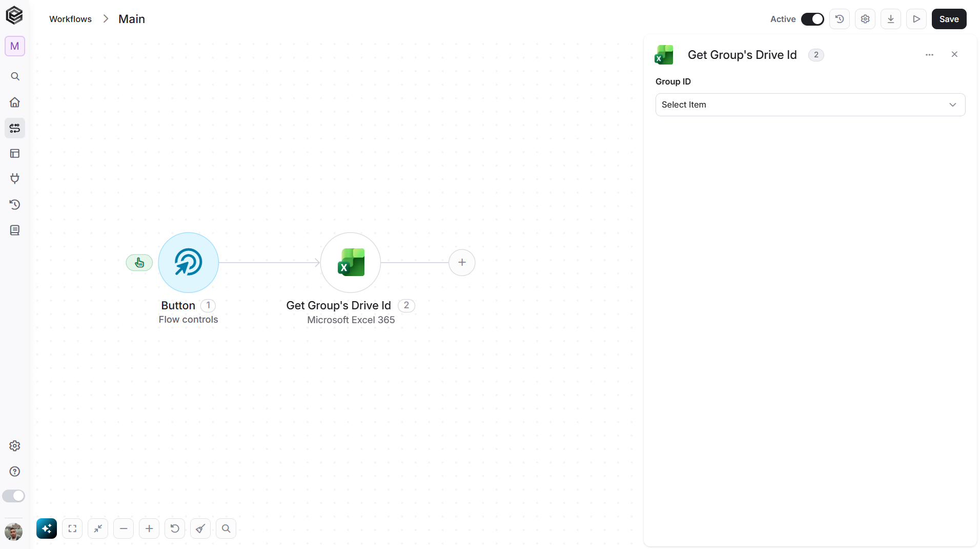
Task: Select the Microsoft Excel 365 node
Action: pos(351,263)
